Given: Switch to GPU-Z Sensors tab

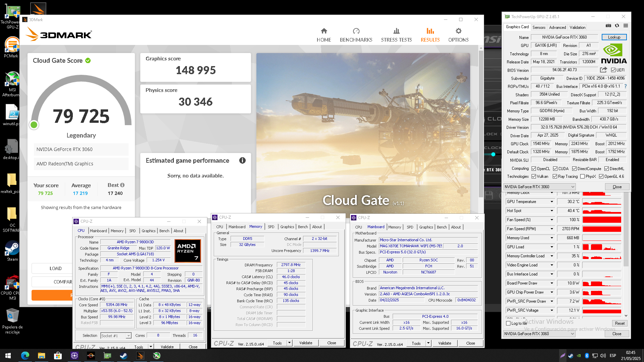Looking at the screenshot, I should pyautogui.click(x=539, y=28).
